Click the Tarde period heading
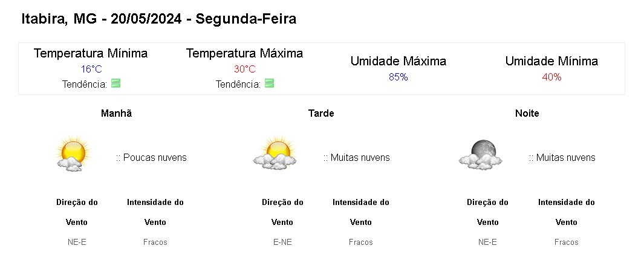This screenshot has width=644, height=257. [321, 113]
